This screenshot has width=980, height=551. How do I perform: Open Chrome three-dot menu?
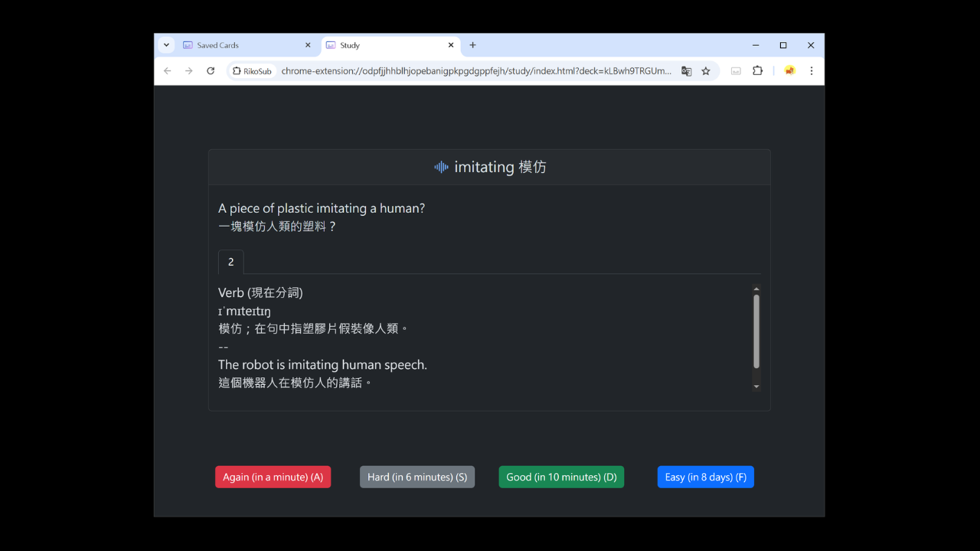[811, 71]
